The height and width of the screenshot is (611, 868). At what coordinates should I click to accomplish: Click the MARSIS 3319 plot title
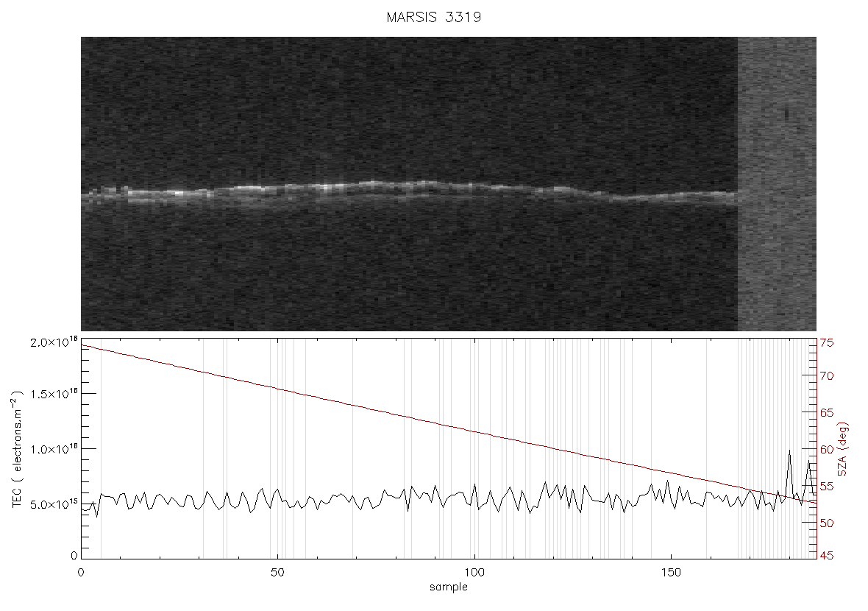click(x=433, y=17)
